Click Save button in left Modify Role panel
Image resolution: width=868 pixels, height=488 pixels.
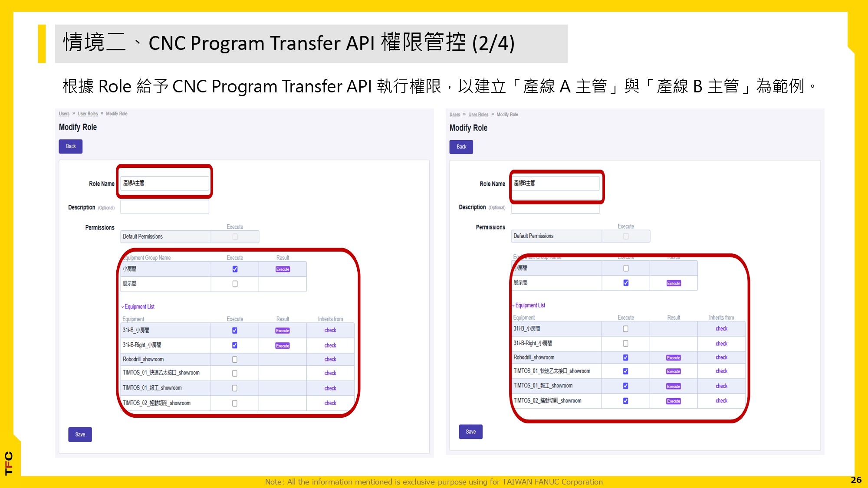(80, 434)
